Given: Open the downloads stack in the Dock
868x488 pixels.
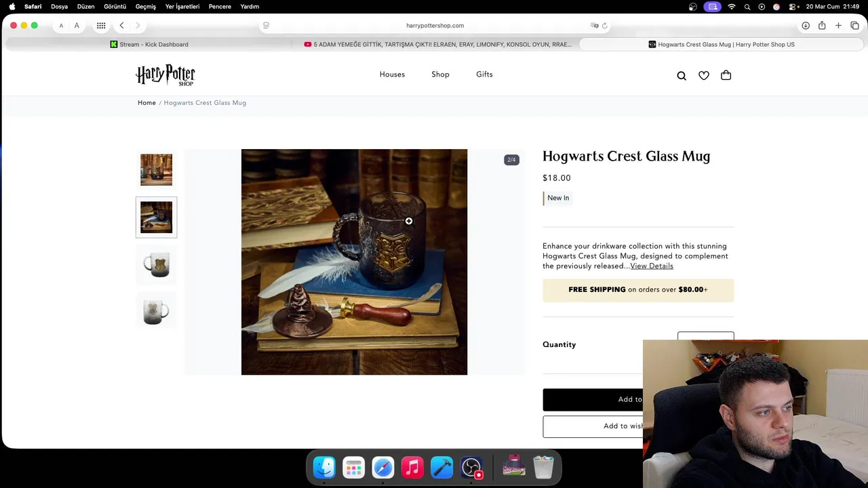Looking at the screenshot, I should (x=514, y=466).
